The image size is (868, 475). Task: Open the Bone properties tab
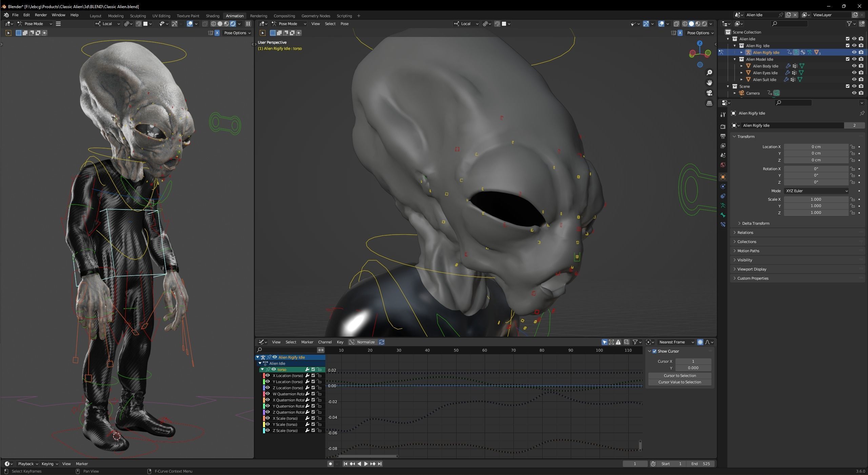[x=723, y=215]
